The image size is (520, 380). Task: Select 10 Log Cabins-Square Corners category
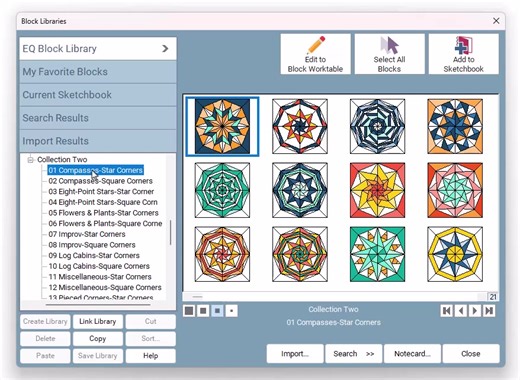pos(99,266)
